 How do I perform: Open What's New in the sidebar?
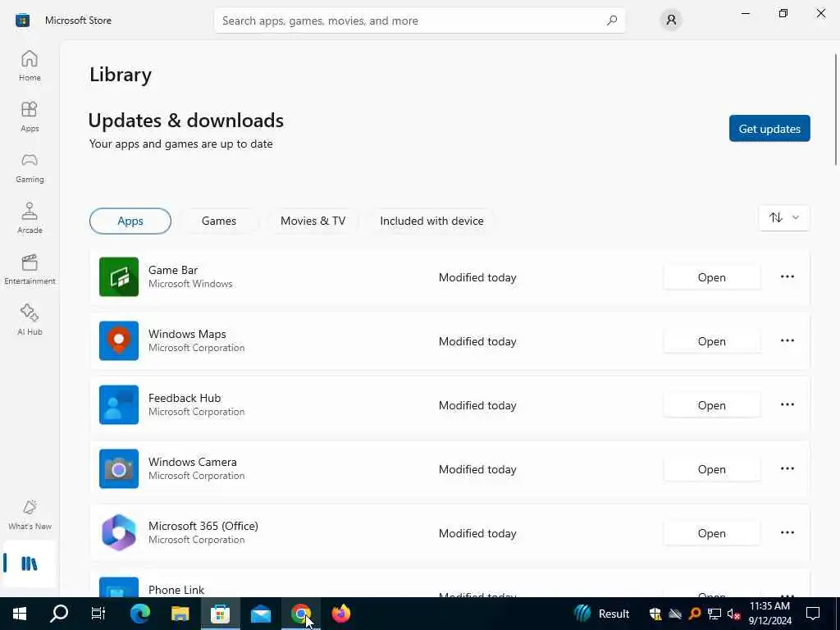pyautogui.click(x=30, y=515)
